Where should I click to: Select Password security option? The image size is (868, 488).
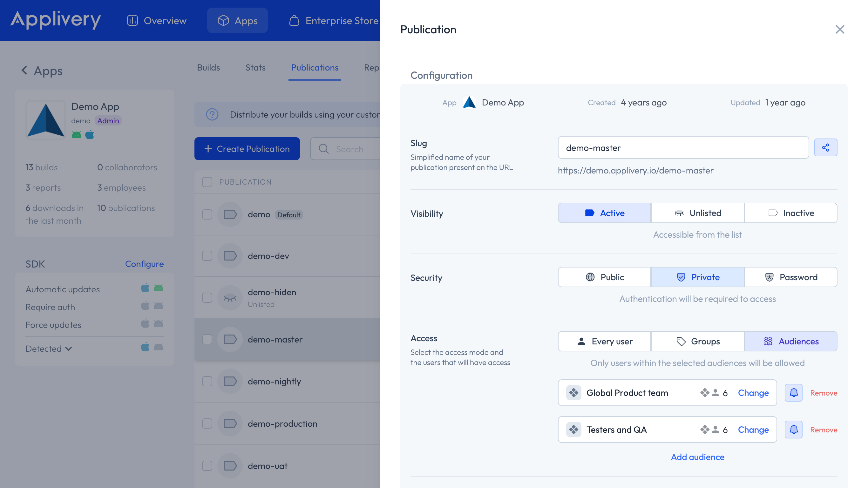click(x=790, y=277)
